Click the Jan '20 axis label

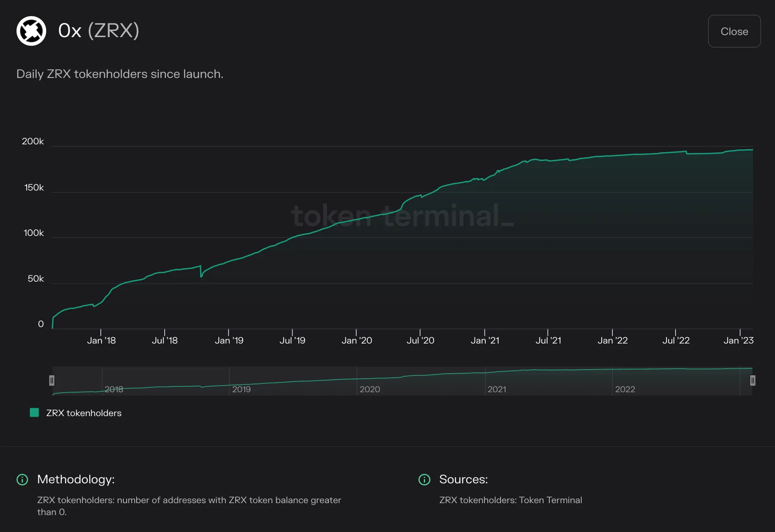point(357,340)
